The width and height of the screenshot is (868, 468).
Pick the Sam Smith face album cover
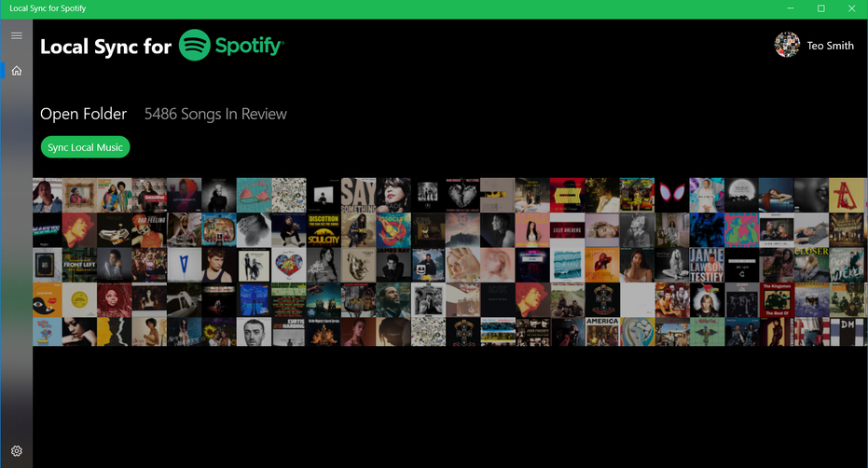pos(254,332)
